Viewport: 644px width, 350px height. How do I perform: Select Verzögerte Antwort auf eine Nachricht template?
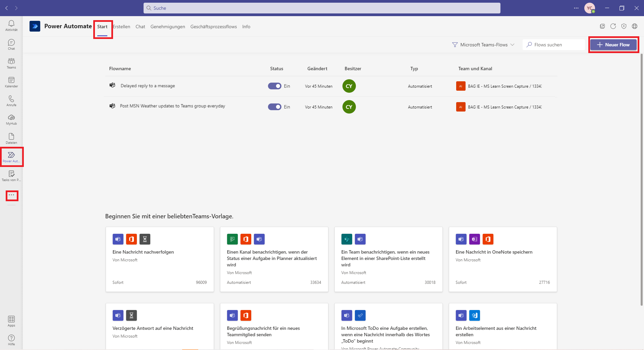tap(160, 326)
